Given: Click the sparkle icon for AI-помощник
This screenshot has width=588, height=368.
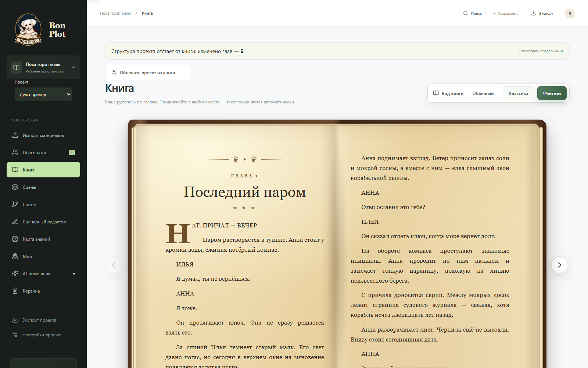Looking at the screenshot, I should pyautogui.click(x=15, y=273).
